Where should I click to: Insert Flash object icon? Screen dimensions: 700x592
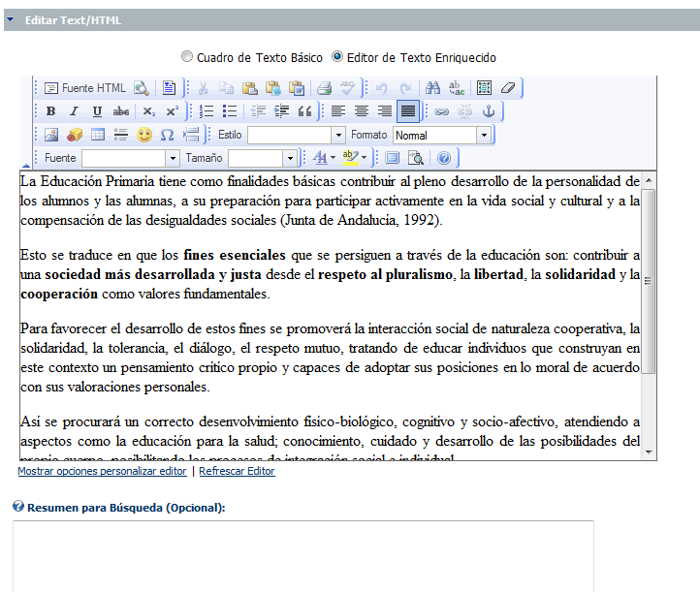pos(75,135)
